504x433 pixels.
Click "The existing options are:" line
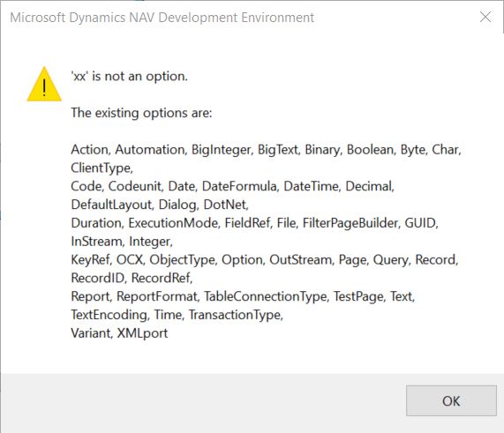point(141,113)
